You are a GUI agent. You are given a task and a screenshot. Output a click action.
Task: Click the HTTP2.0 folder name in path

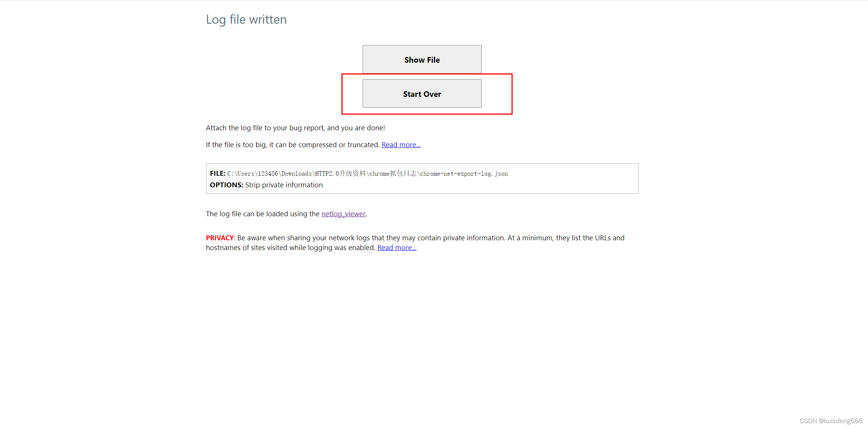tap(327, 174)
